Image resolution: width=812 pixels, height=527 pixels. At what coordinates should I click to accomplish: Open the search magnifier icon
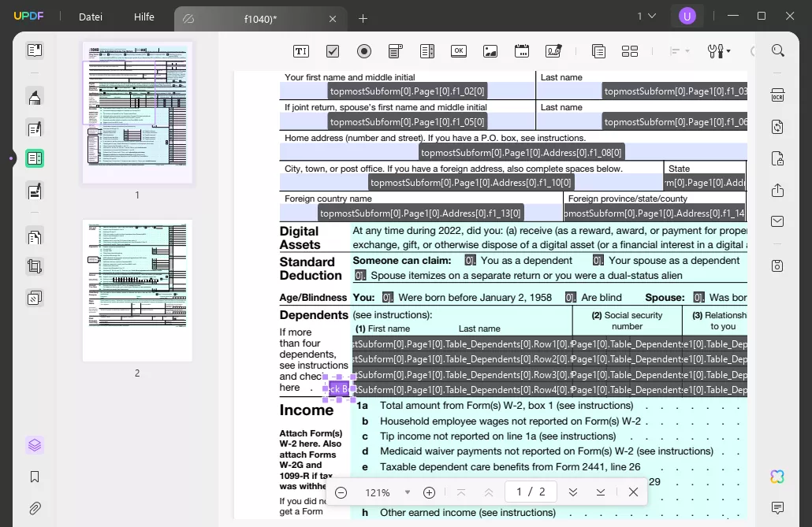(x=778, y=50)
